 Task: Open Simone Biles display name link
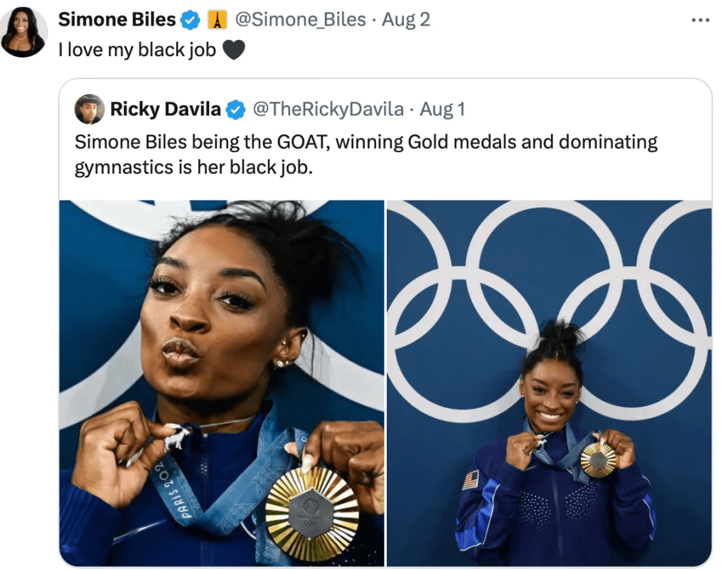pyautogui.click(x=117, y=19)
